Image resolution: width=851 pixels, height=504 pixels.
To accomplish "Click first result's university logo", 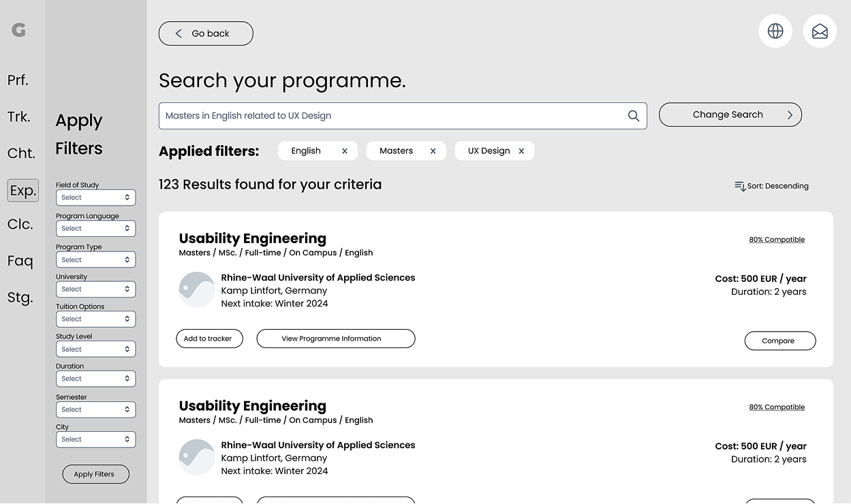I will pos(197,289).
